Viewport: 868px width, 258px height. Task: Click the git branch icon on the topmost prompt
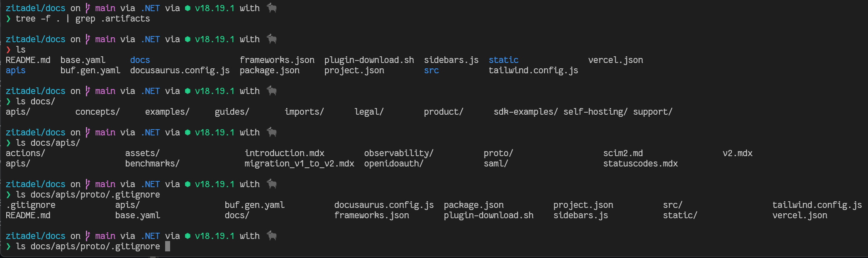click(88, 8)
